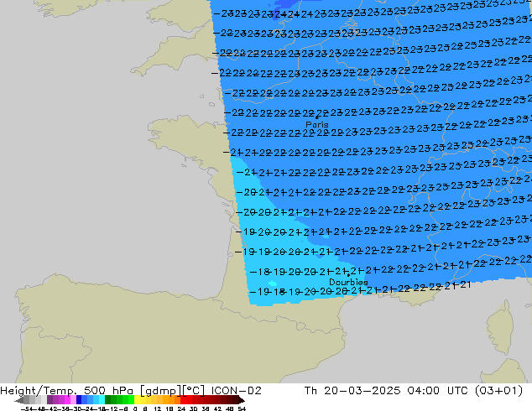Select the Height/Temp. 500 hPa title text
This screenshot has height=411, width=532.
67,391
